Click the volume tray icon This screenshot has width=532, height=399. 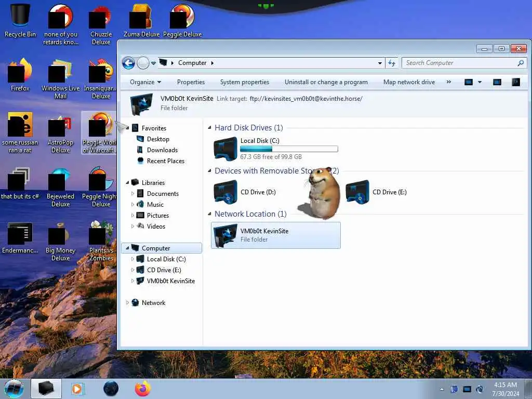tap(480, 389)
